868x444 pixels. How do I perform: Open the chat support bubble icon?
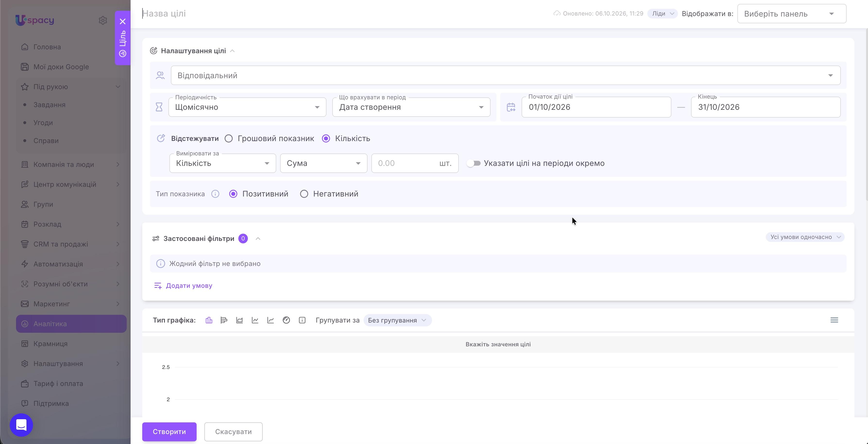coord(21,425)
